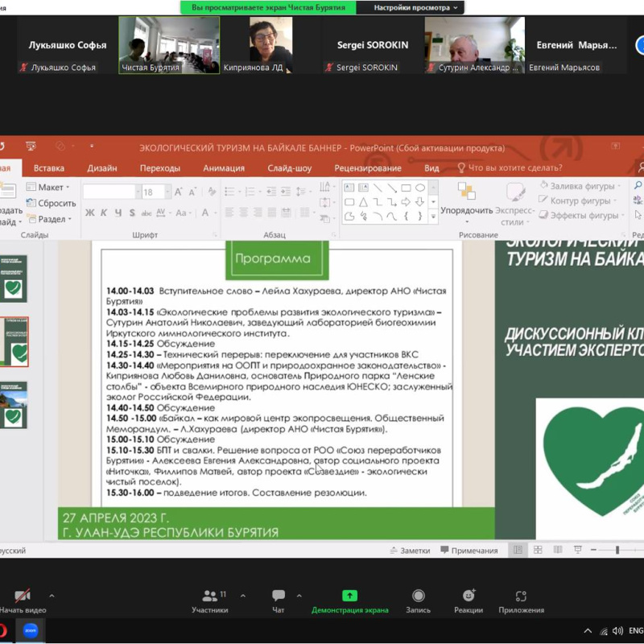Toggle Начать видео camera on
This screenshot has height=644, width=644.
(x=23, y=597)
